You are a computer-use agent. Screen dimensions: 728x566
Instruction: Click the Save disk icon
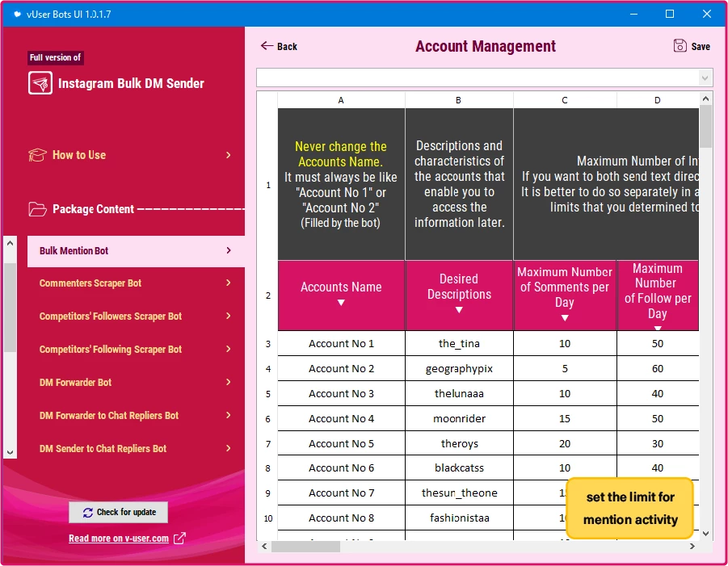click(680, 46)
